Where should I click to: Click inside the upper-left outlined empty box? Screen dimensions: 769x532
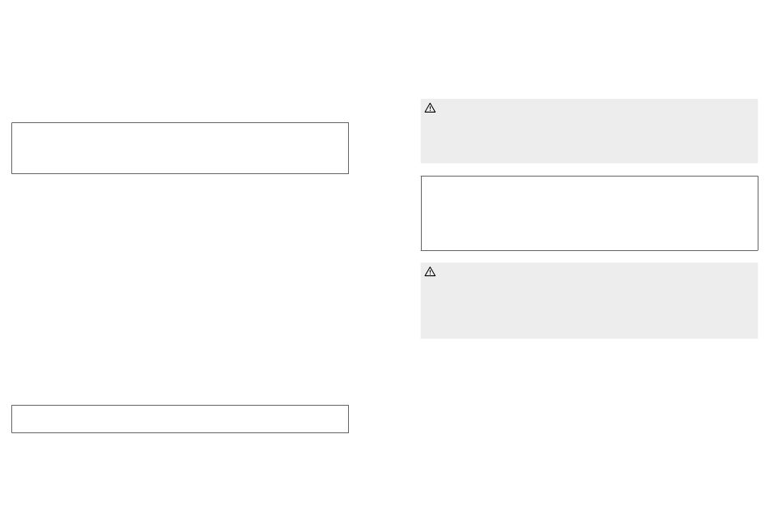tap(180, 148)
